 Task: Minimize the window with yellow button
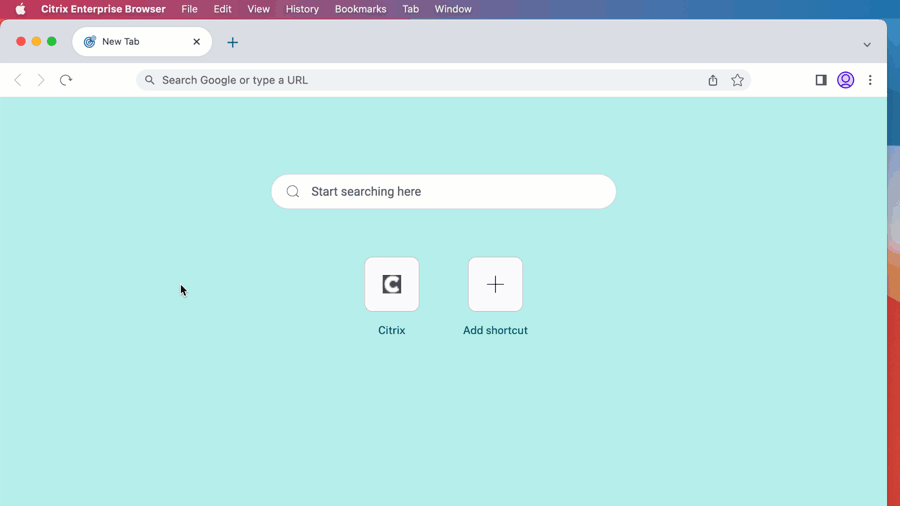point(36,41)
